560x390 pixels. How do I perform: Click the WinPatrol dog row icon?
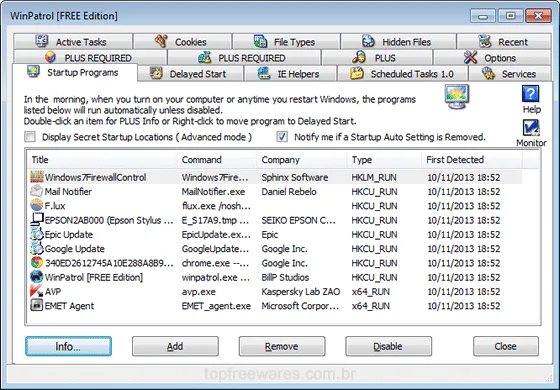tap(37, 277)
